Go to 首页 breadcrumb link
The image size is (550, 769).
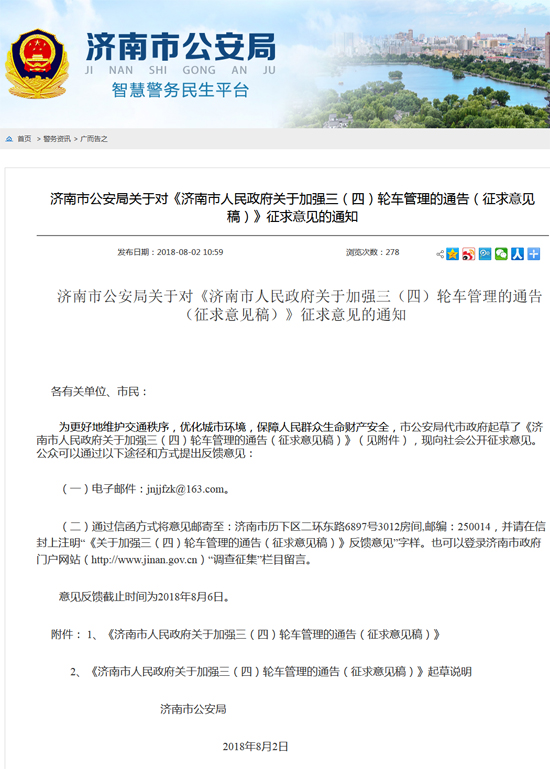24,139
